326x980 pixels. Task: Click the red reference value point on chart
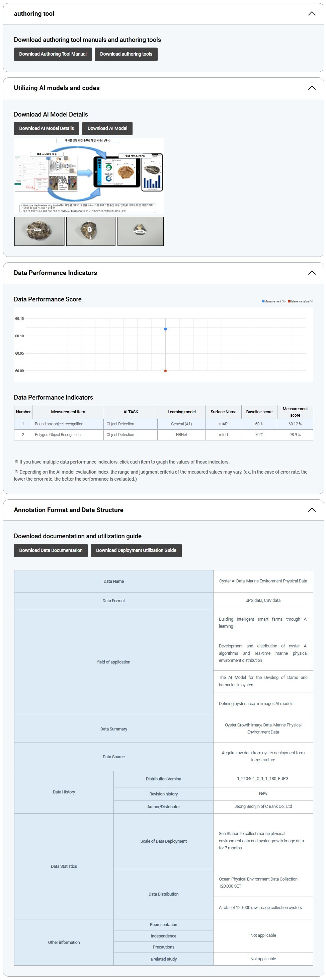[x=165, y=370]
